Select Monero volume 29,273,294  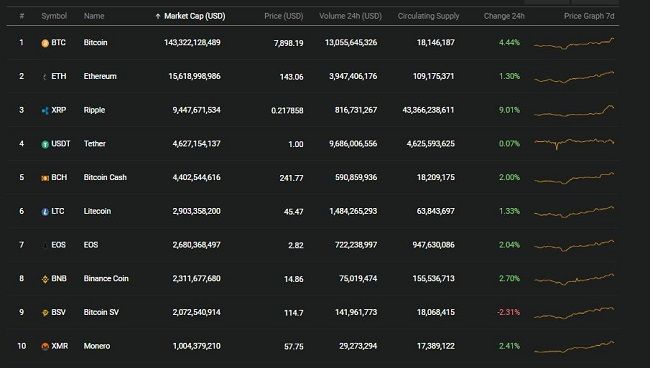358,346
